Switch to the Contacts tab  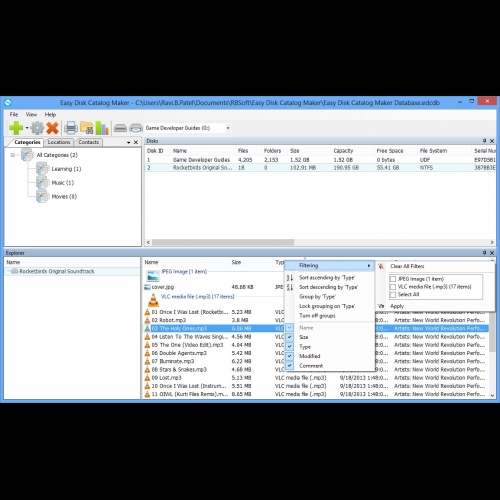[x=88, y=142]
